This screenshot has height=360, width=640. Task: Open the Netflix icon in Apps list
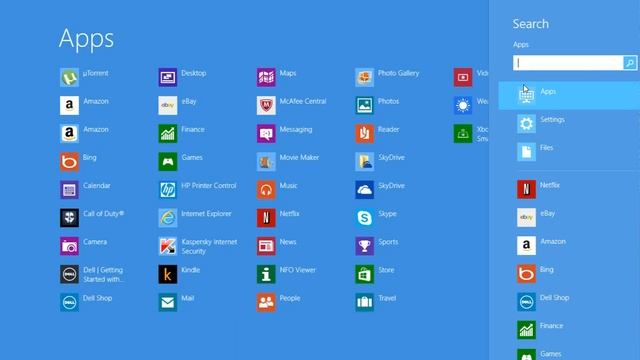[x=266, y=218]
